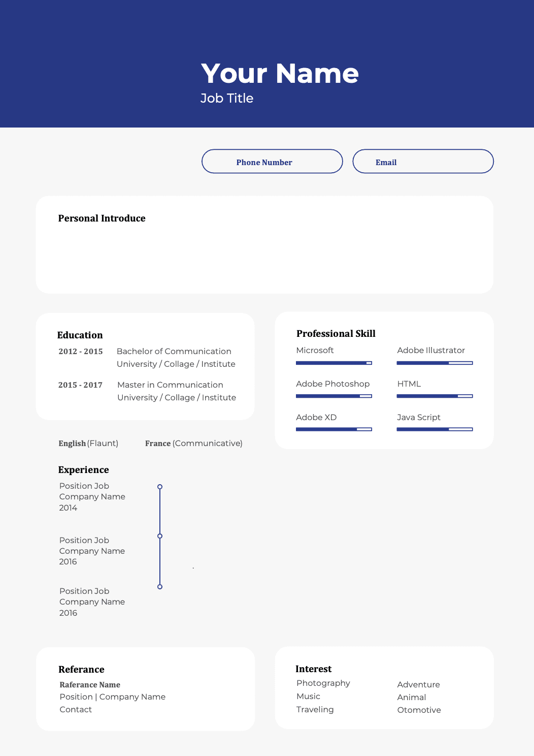
Task: Adjust the Adobe Illustrator skill bar
Action: click(435, 363)
